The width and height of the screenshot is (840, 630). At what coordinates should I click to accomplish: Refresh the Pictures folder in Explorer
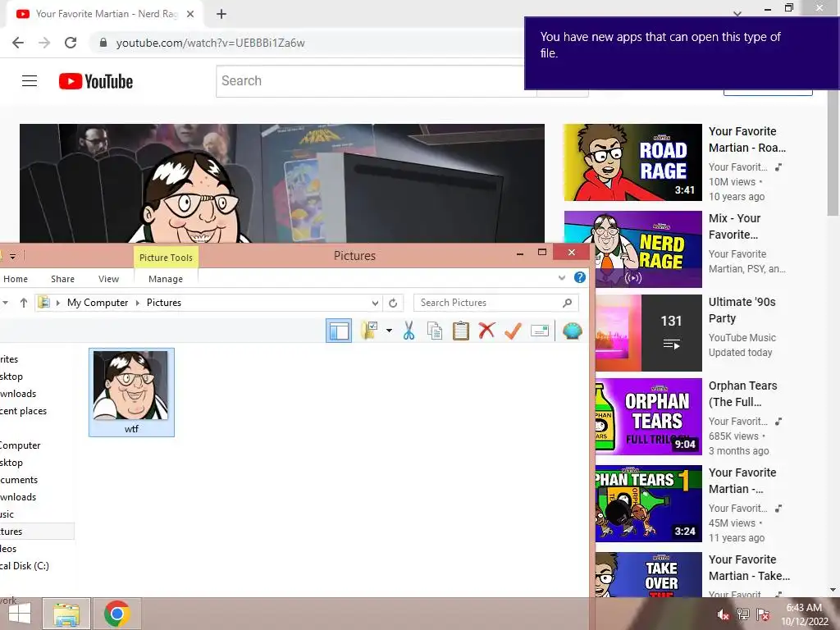(x=393, y=303)
